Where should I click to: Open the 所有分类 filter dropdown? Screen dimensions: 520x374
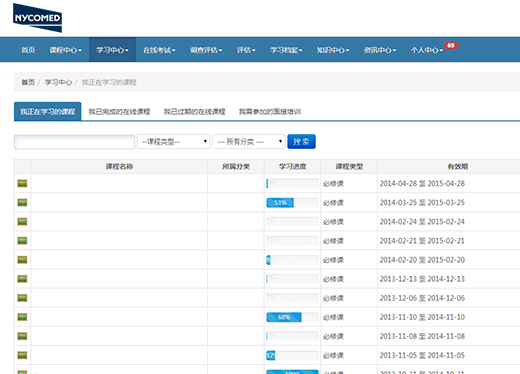tap(249, 142)
